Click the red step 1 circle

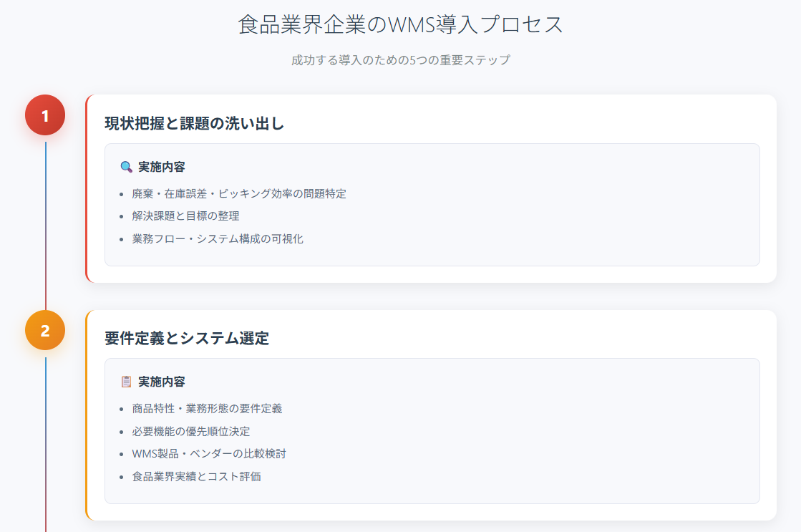[45, 115]
